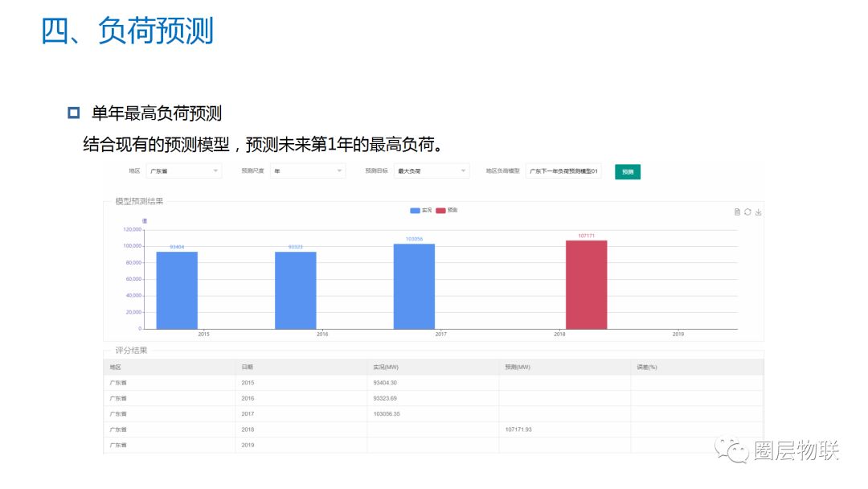
Task: Open the 地区 dropdown showing 广东省
Action: pyautogui.click(x=184, y=171)
